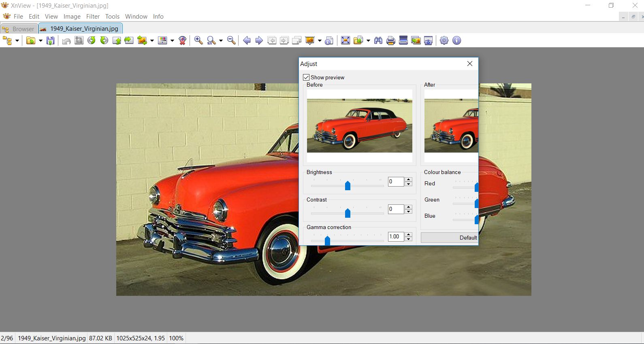Open Options with the gear icon
This screenshot has width=644, height=344.
(x=444, y=40)
